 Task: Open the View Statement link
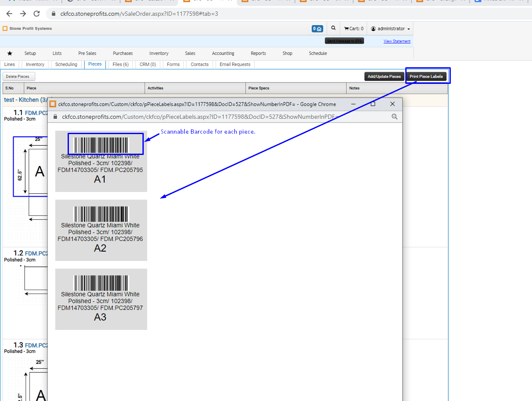coord(397,41)
